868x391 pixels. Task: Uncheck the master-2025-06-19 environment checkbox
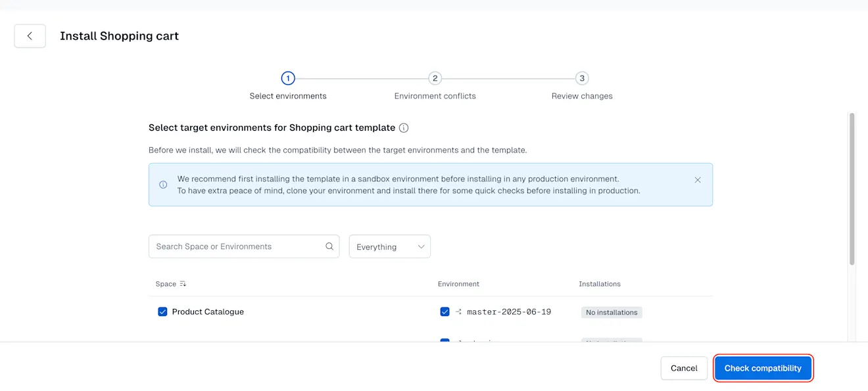click(445, 311)
